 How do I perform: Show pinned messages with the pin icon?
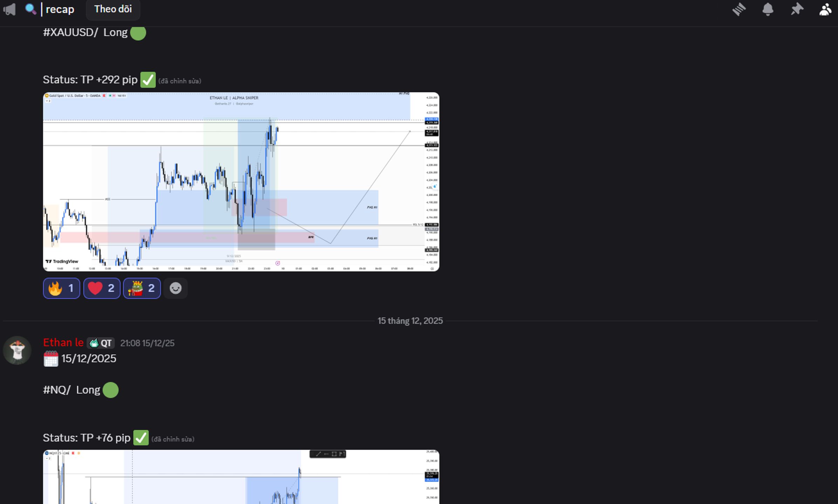click(797, 9)
